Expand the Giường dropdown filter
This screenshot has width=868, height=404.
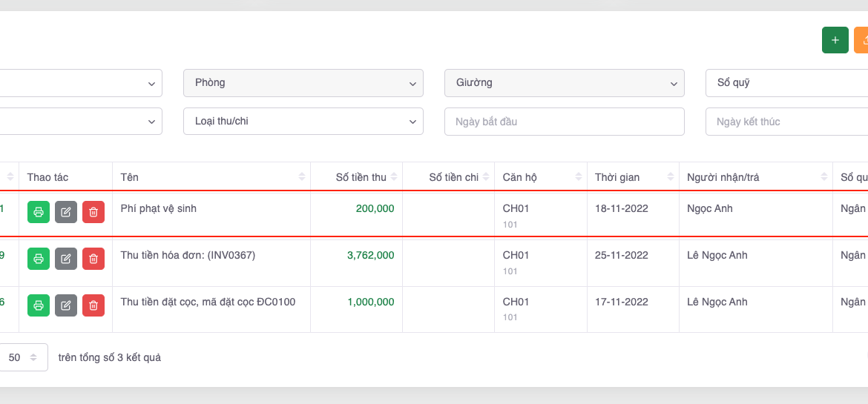click(x=564, y=83)
